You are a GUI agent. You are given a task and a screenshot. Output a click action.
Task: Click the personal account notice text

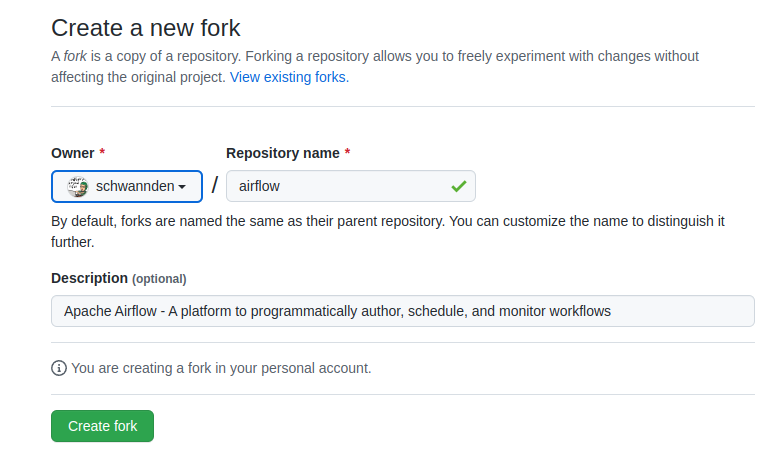pyautogui.click(x=221, y=368)
